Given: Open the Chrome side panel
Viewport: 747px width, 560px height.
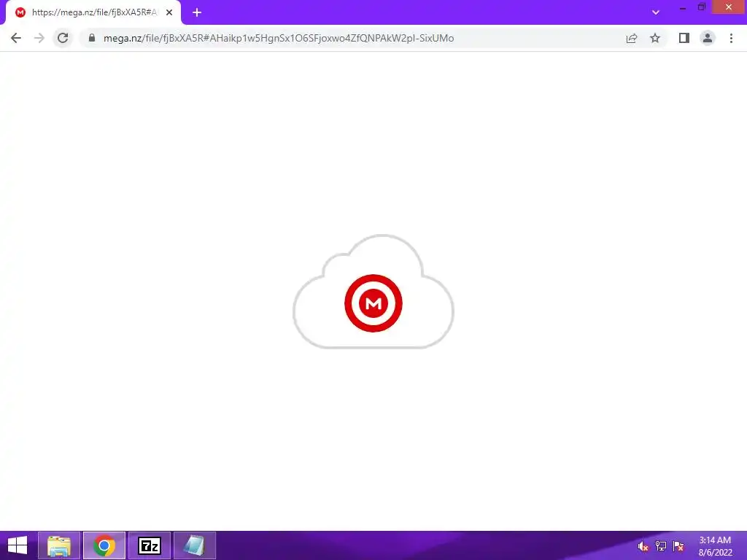Looking at the screenshot, I should (684, 38).
